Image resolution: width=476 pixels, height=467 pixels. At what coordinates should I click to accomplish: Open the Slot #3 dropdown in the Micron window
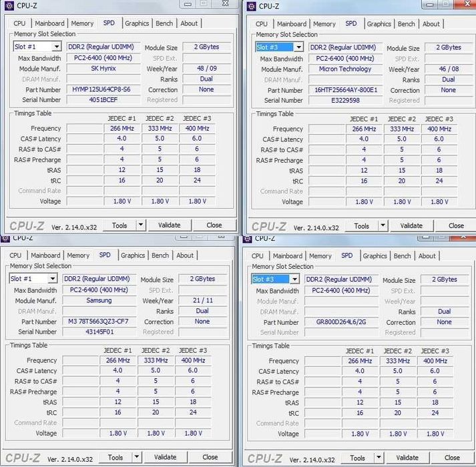298,47
